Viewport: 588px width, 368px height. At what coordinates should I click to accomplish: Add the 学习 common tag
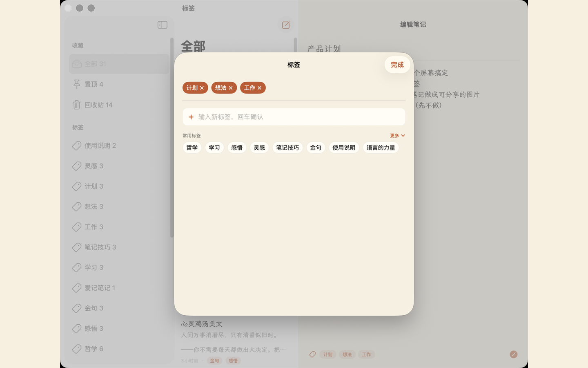click(214, 148)
